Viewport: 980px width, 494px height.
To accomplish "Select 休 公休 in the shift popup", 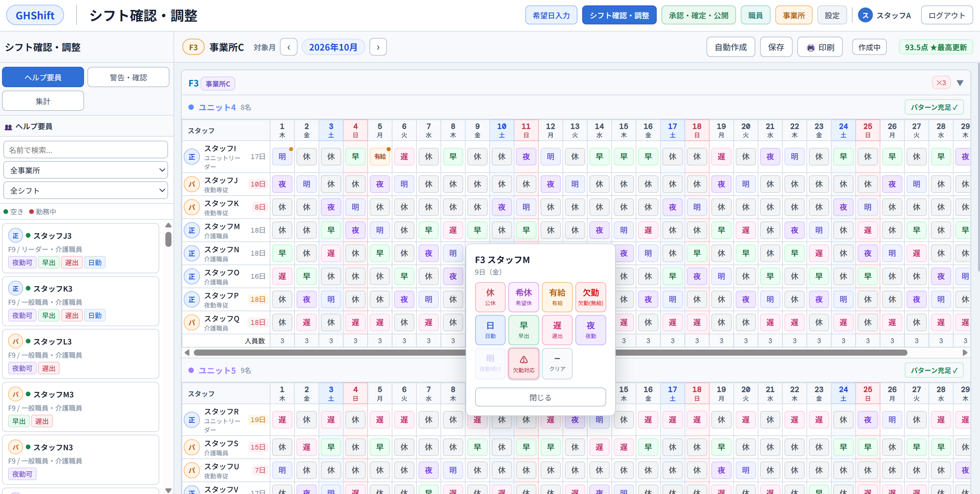I will click(490, 297).
